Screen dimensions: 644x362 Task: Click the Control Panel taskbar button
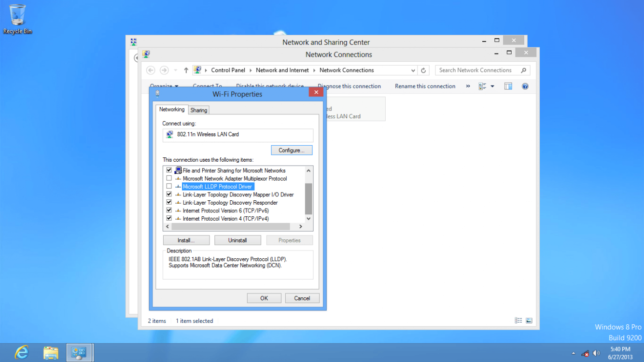[x=79, y=352]
